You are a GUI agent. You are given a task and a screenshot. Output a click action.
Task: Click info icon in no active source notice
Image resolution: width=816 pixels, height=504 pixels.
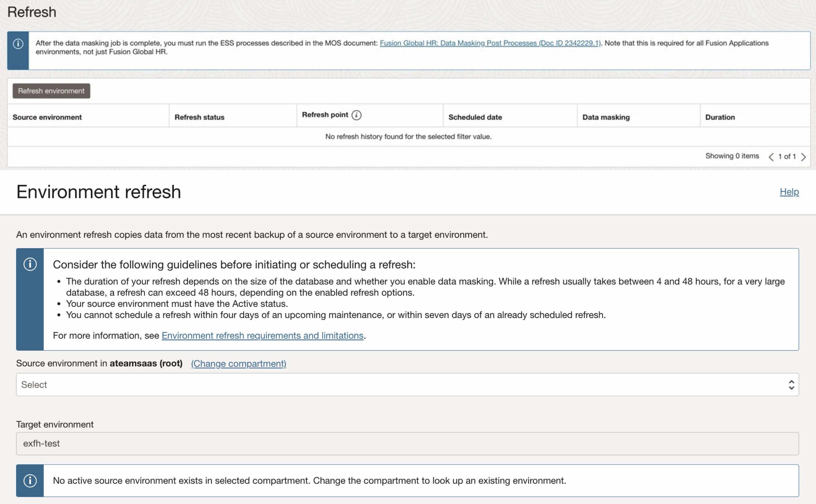tap(30, 481)
